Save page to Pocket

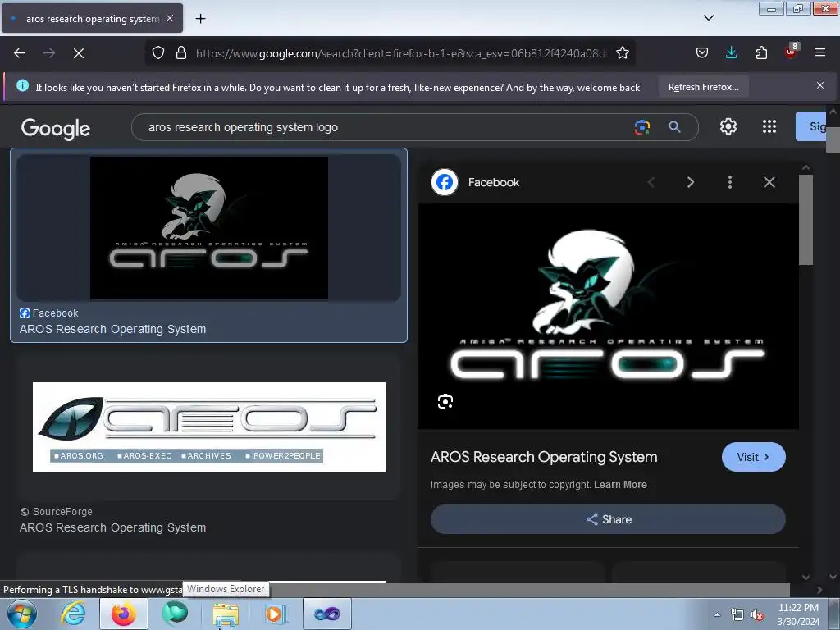point(702,53)
